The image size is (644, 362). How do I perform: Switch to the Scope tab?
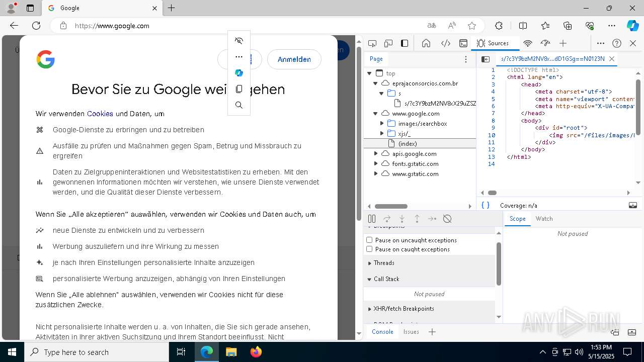pyautogui.click(x=517, y=219)
